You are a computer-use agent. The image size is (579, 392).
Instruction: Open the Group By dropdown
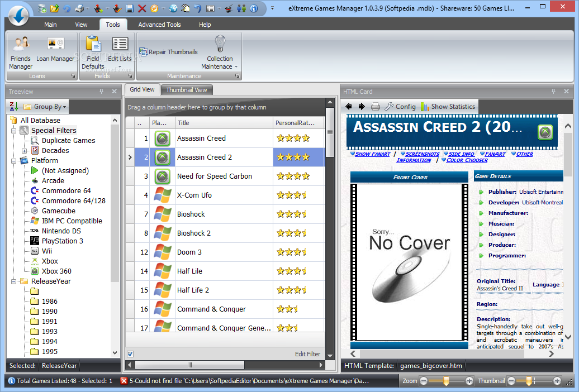point(45,107)
